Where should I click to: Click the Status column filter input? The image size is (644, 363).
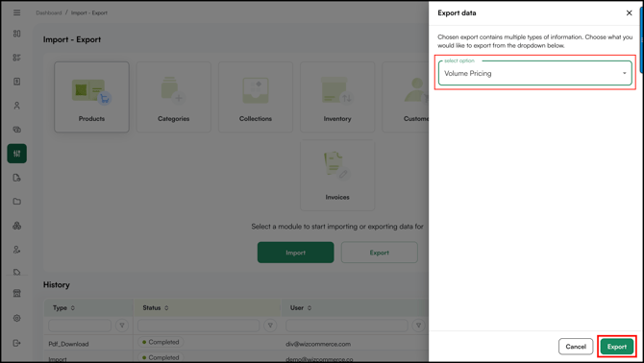coord(198,326)
